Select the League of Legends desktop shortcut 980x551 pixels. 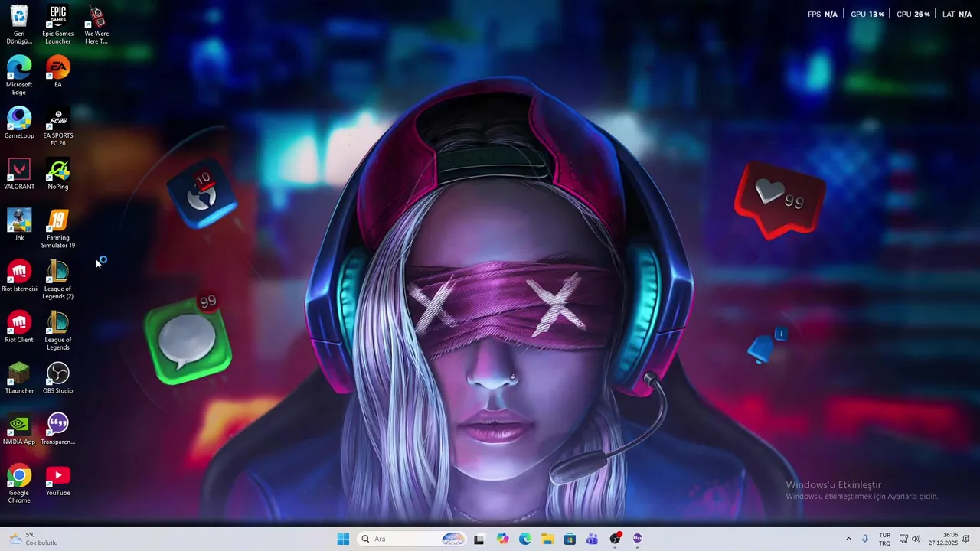tap(58, 331)
